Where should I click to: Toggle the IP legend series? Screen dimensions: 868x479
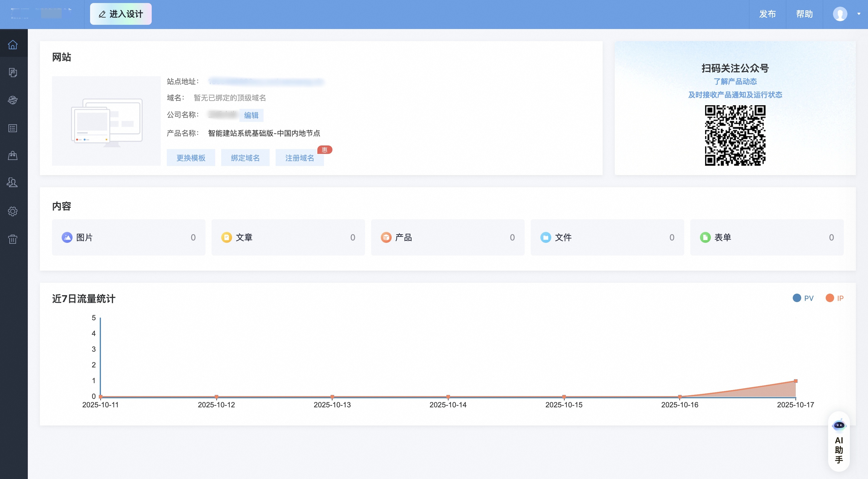coord(835,298)
